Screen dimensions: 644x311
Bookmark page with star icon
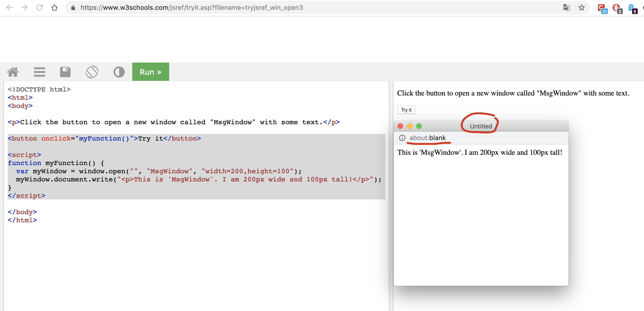point(582,7)
